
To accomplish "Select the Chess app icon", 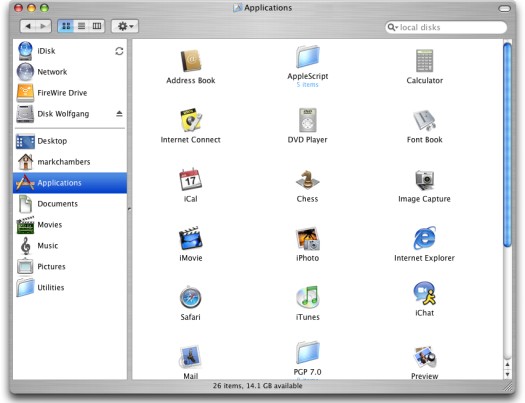I will 308,179.
